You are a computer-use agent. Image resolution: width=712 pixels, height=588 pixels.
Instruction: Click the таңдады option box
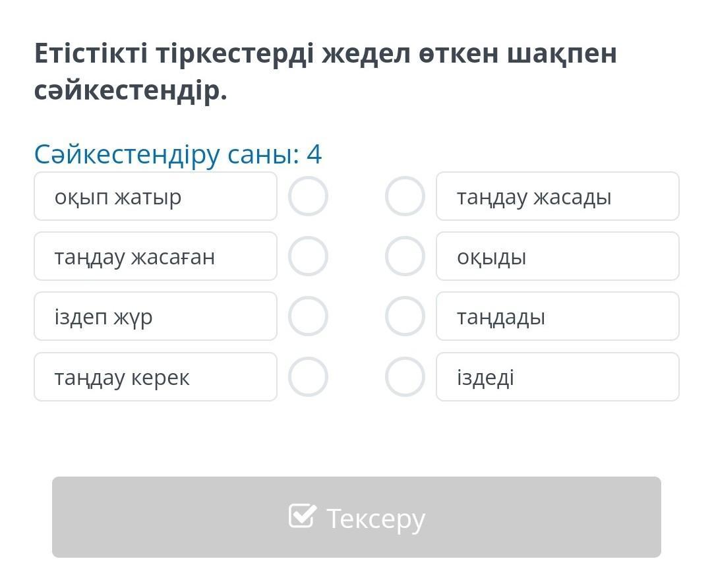(x=557, y=316)
